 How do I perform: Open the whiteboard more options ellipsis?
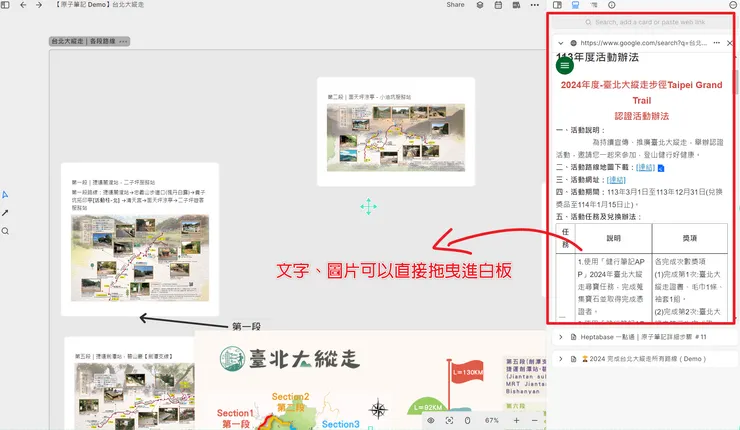coord(535,5)
